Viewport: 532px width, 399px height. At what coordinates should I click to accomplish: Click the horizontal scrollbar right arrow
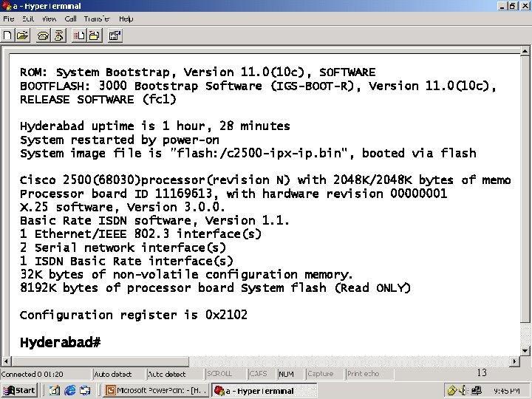(x=515, y=361)
